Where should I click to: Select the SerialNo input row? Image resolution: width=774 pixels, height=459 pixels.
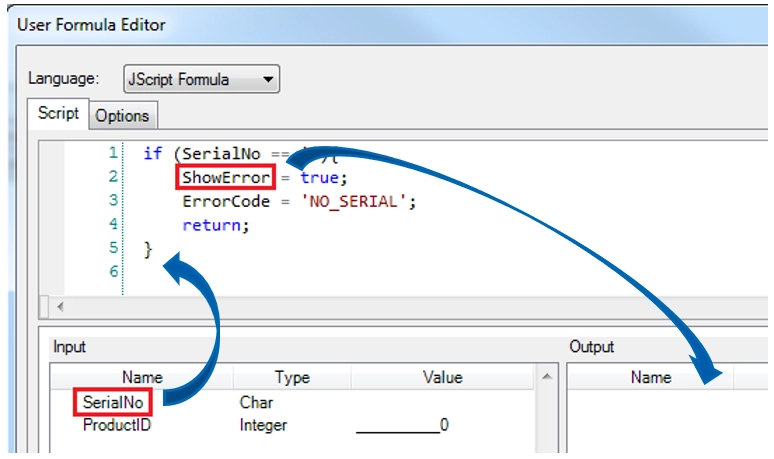pos(117,402)
